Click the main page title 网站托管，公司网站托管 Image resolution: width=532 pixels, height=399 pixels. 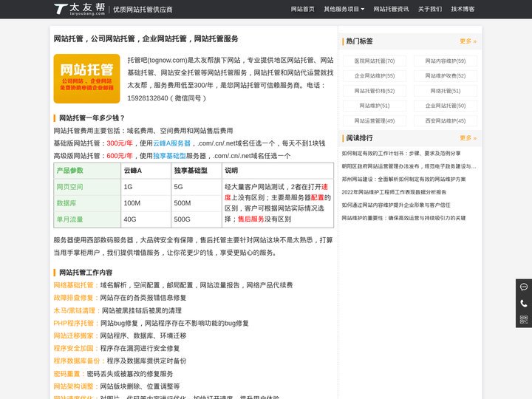tap(146, 38)
